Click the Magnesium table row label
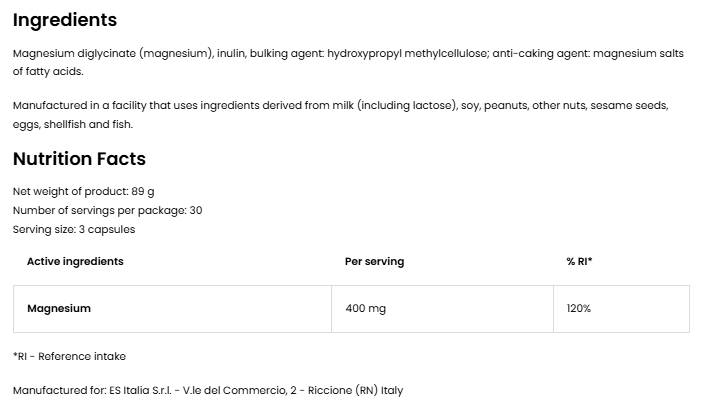The image size is (704, 405). (59, 308)
